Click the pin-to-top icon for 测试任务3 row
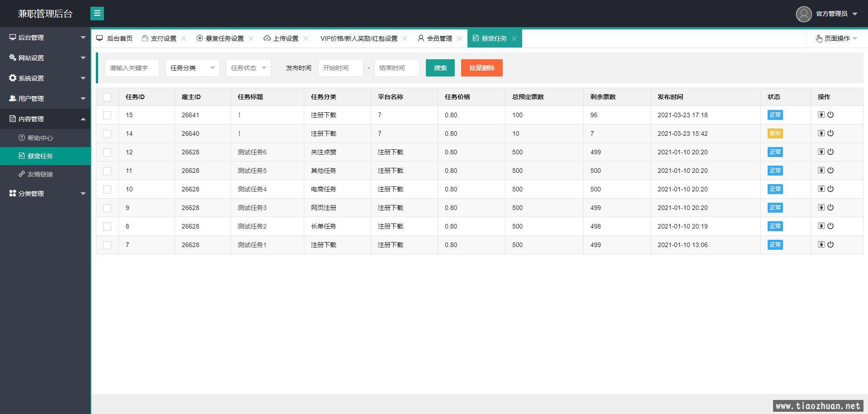The width and height of the screenshot is (868, 414). pos(821,208)
